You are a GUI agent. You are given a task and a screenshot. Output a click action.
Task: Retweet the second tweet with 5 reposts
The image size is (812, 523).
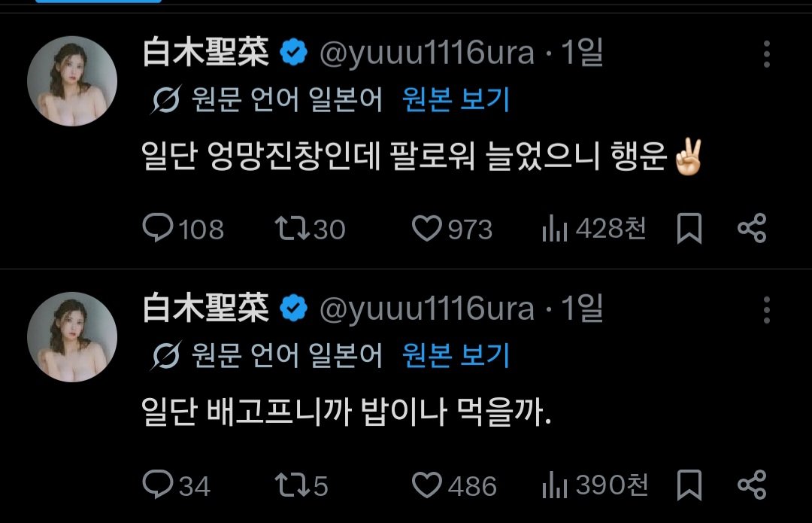click(301, 485)
